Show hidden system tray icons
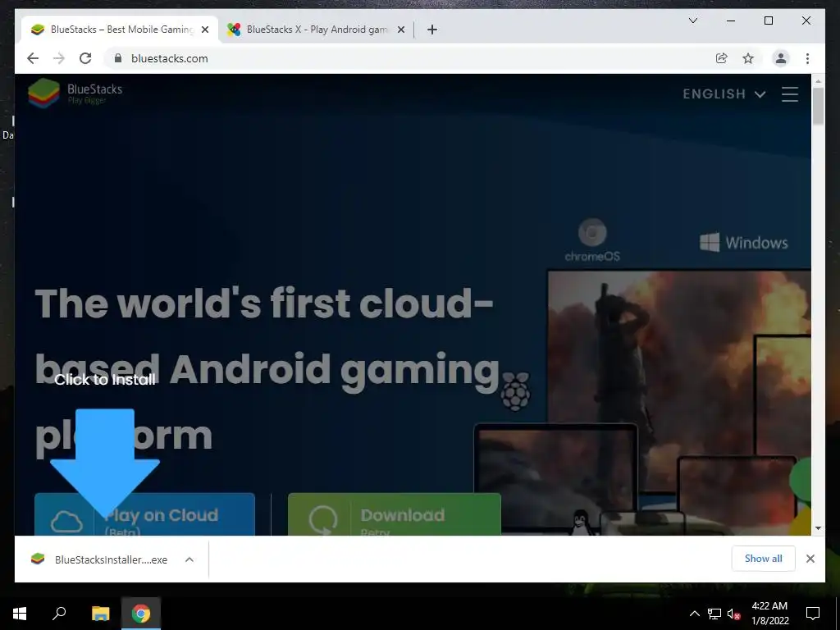 click(x=694, y=614)
